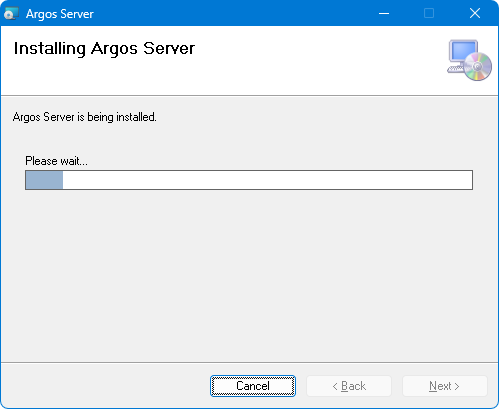Click the keyboard in the installer graphic
The height and width of the screenshot is (409, 499).
click(455, 69)
